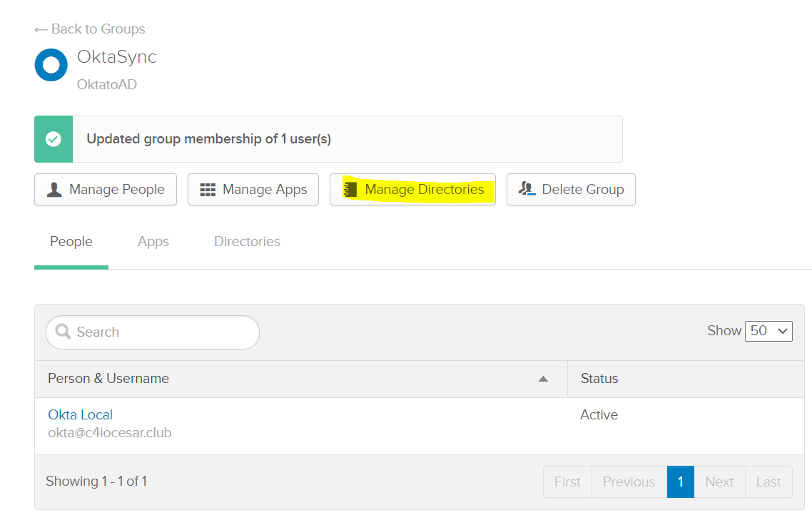Screen dimensions: 812x520
Task: Click the Person & Username header label
Action: 108,379
